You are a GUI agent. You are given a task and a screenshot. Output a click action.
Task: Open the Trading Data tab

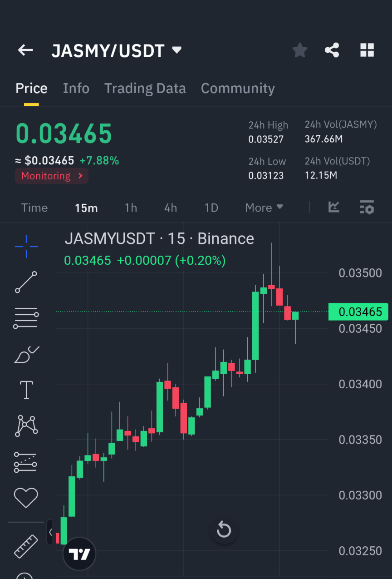click(145, 88)
